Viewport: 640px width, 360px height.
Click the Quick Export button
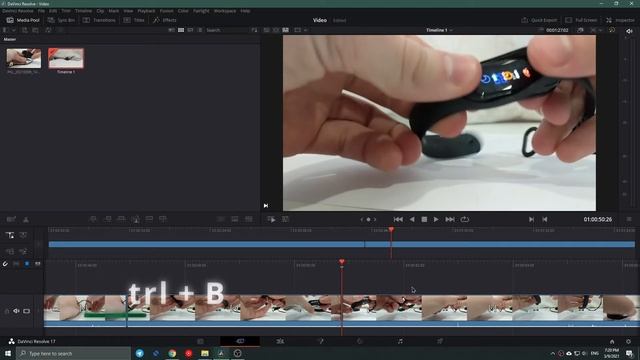click(539, 20)
